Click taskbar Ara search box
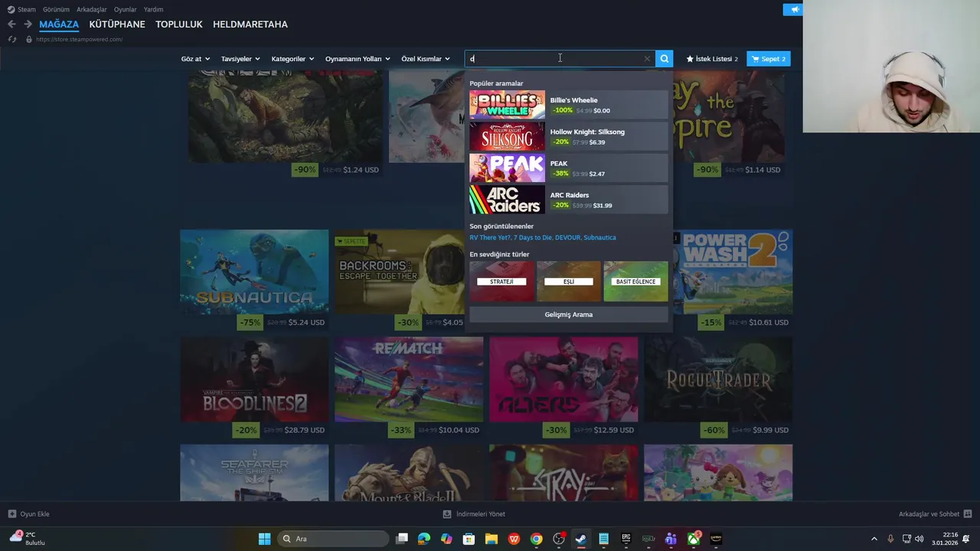 [332, 539]
